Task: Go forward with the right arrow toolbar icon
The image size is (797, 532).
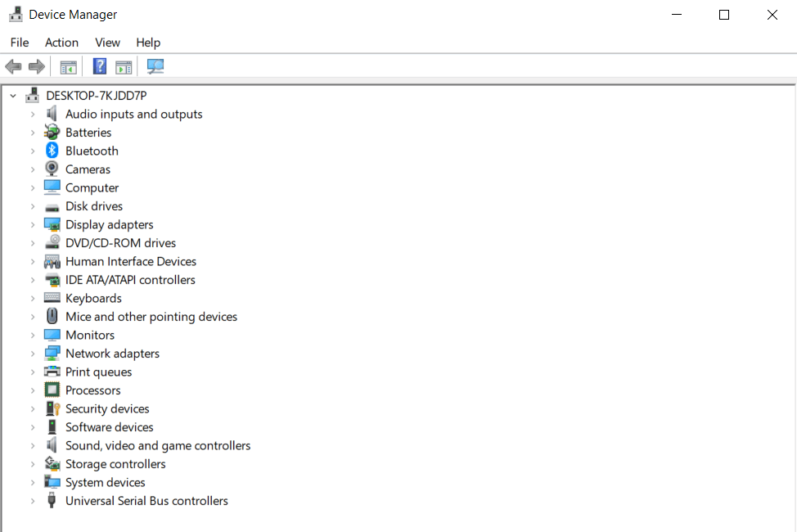Action: pos(37,66)
